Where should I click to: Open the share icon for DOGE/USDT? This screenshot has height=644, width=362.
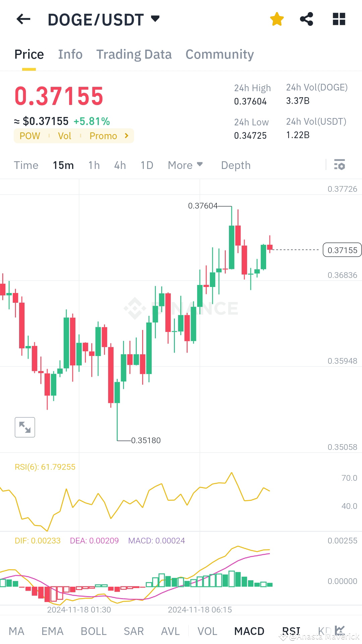307,19
